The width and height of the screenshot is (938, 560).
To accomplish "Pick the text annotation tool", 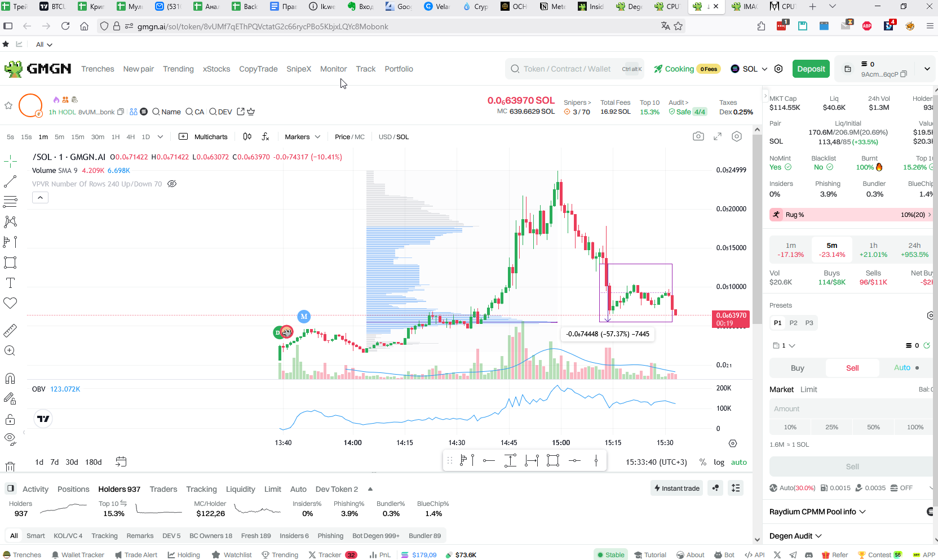I will point(10,283).
